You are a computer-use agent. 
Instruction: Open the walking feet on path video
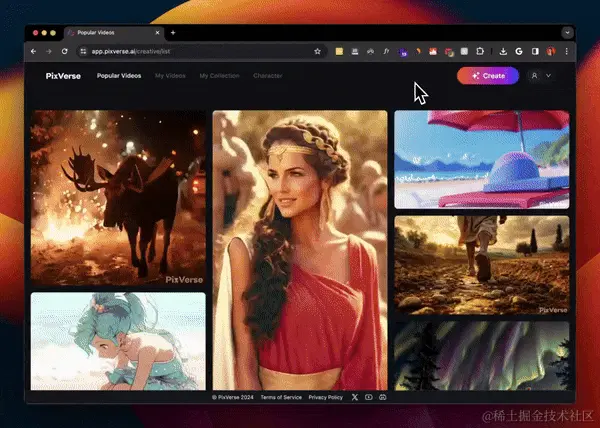coord(482,265)
